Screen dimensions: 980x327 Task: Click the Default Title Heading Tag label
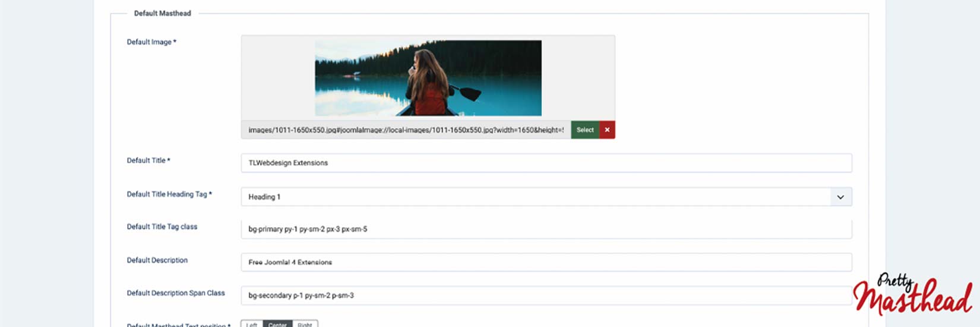[x=169, y=194]
